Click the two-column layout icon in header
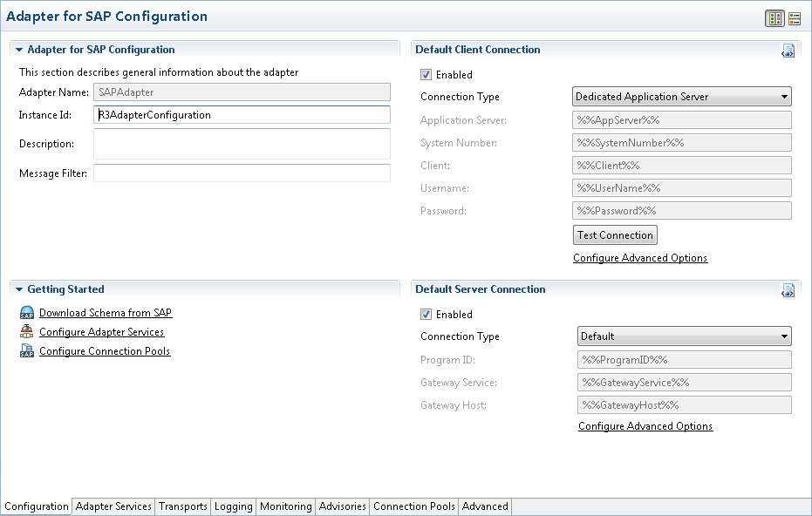Screen dimensions: 812x516 tap(774, 18)
